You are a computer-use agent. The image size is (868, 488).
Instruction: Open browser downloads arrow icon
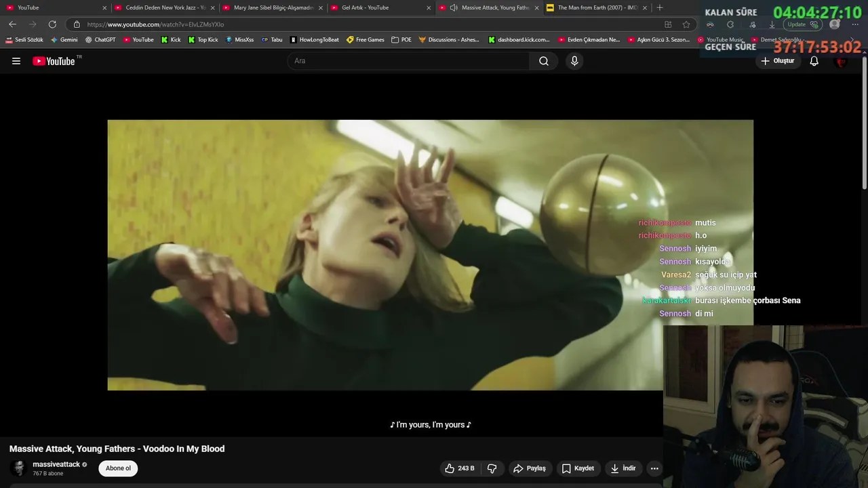772,24
